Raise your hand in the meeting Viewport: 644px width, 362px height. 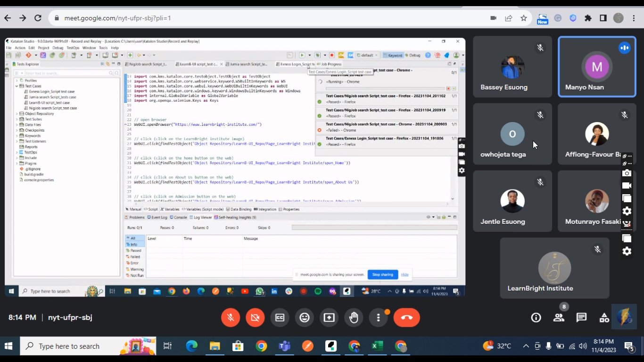pos(354,318)
